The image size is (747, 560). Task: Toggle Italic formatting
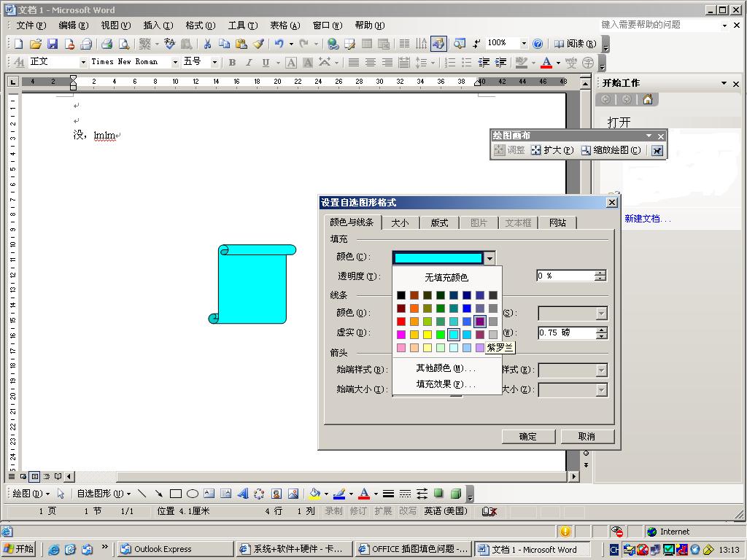click(249, 62)
